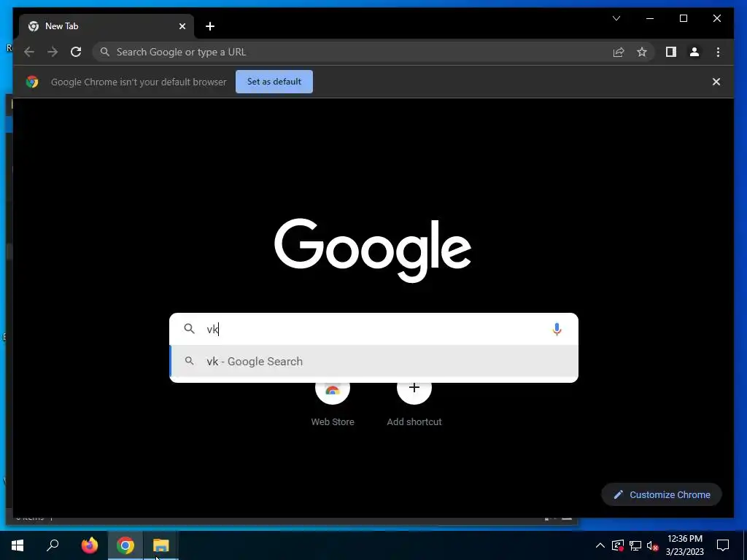Open the taskbar clock and date

click(x=684, y=545)
